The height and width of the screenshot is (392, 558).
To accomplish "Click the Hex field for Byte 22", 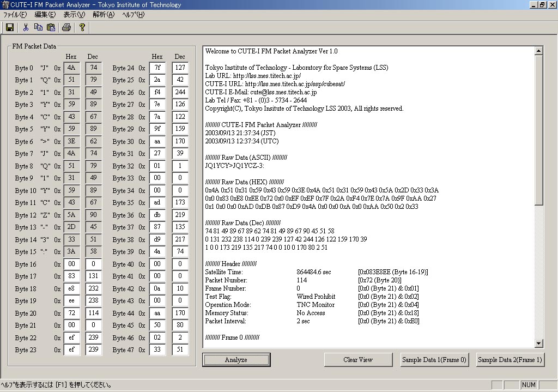I will click(71, 338).
